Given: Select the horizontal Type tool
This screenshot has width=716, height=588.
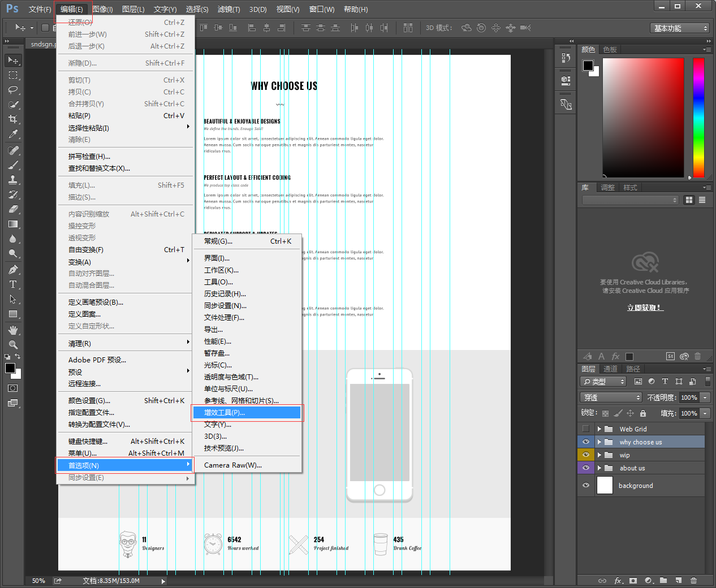Looking at the screenshot, I should tap(13, 284).
